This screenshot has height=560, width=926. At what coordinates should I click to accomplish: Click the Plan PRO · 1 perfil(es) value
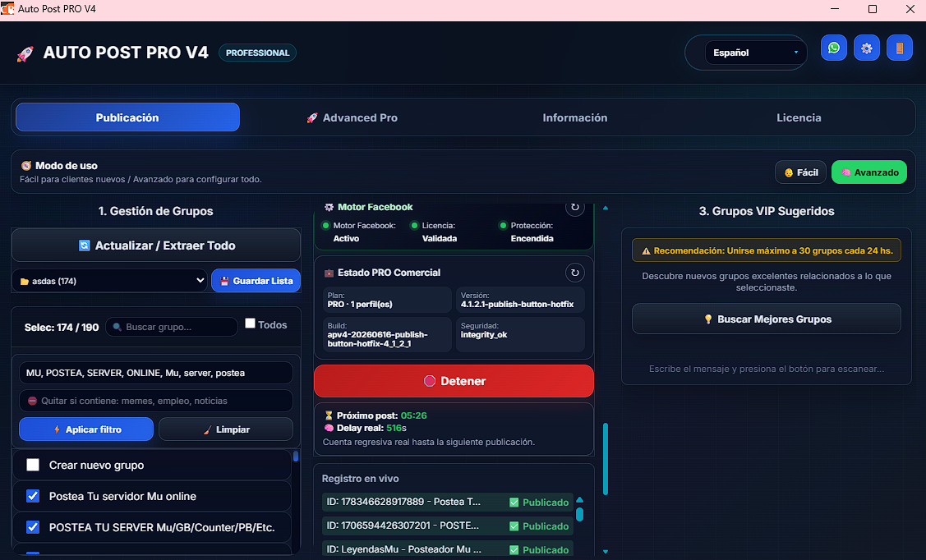[x=360, y=305]
